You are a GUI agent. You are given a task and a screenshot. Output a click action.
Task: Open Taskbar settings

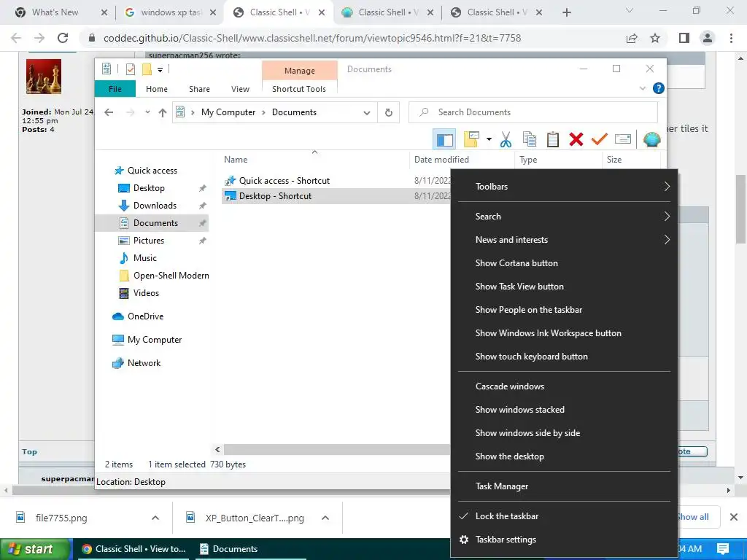pyautogui.click(x=564, y=540)
